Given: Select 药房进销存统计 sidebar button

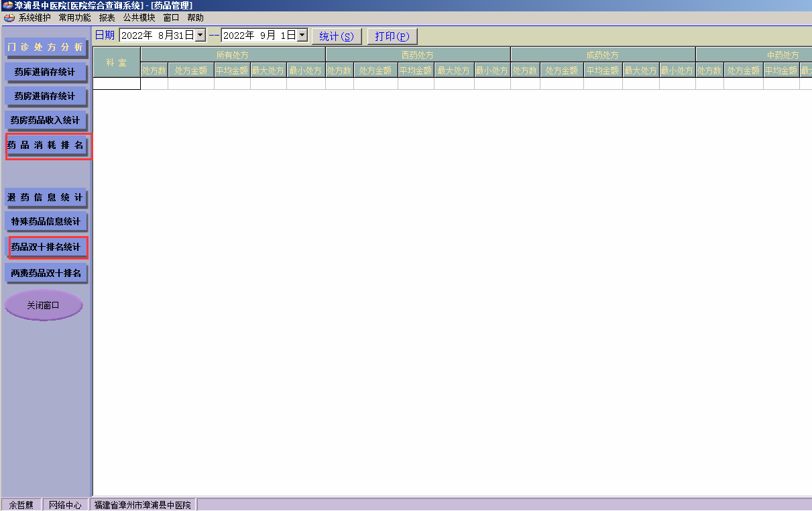Looking at the screenshot, I should 46,97.
